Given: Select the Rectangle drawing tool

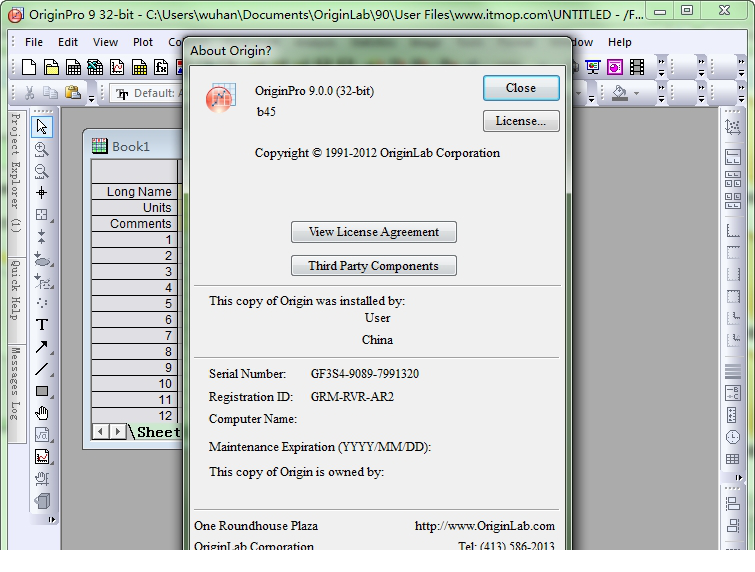Looking at the screenshot, I should pyautogui.click(x=42, y=391).
